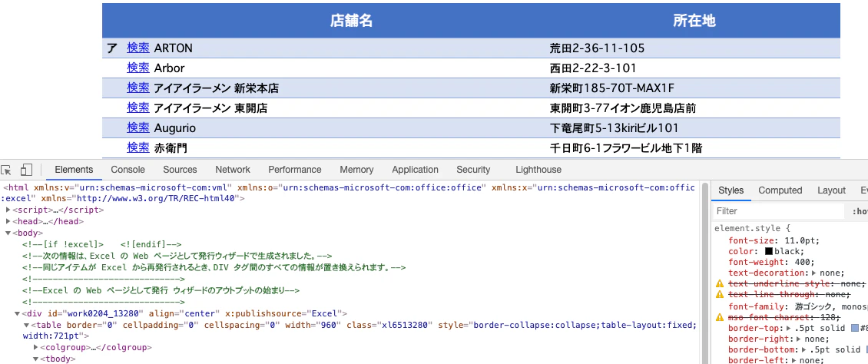Focus the Styles Filter input field

coord(778,210)
